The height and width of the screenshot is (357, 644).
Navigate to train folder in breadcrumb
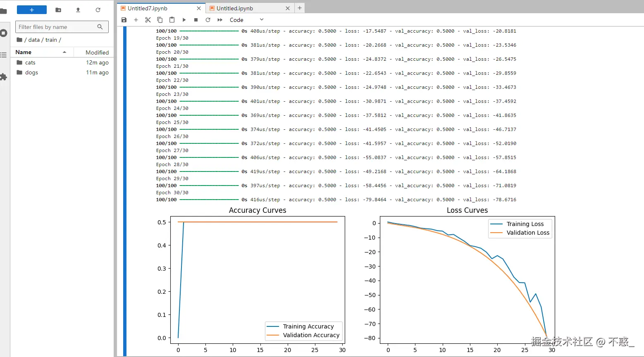point(51,40)
